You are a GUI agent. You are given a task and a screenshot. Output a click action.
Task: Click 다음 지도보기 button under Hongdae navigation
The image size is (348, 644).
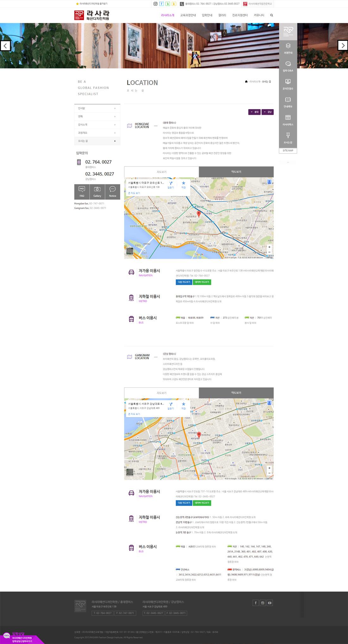[x=184, y=282]
